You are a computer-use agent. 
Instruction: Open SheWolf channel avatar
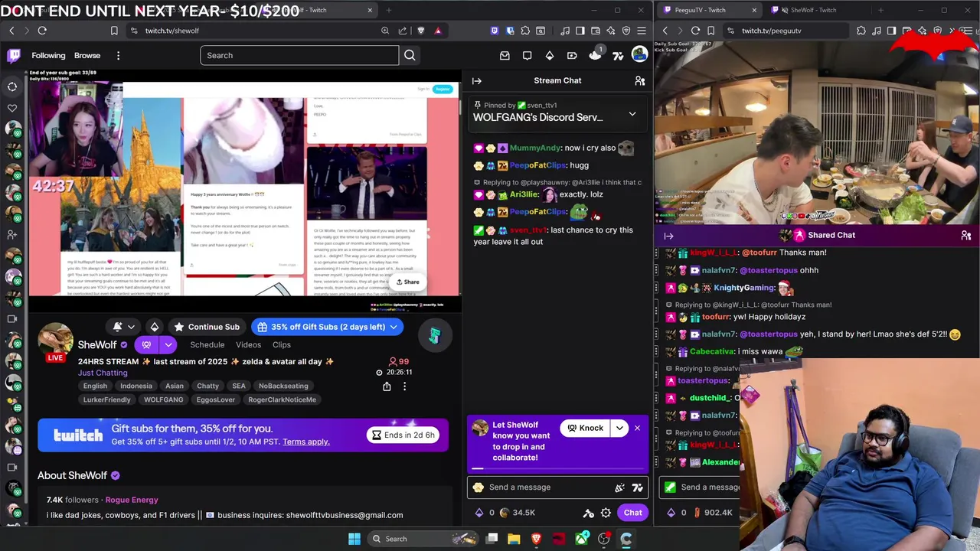pos(55,339)
